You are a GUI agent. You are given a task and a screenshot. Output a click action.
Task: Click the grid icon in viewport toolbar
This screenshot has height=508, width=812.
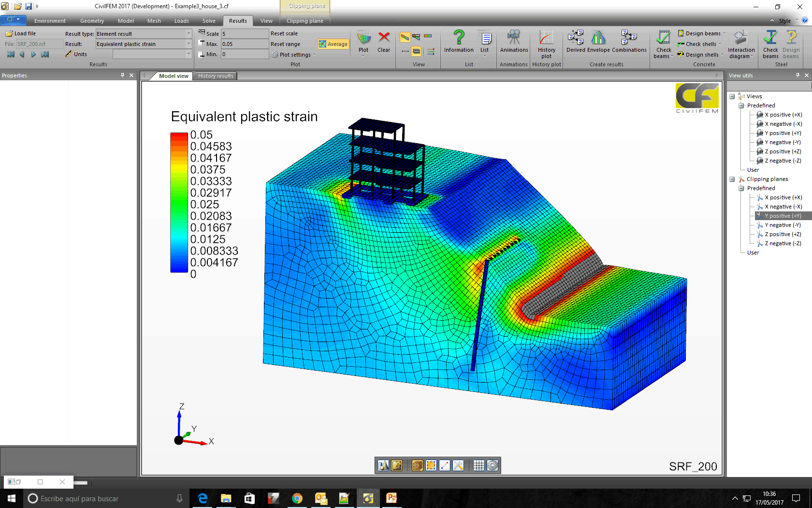(478, 465)
